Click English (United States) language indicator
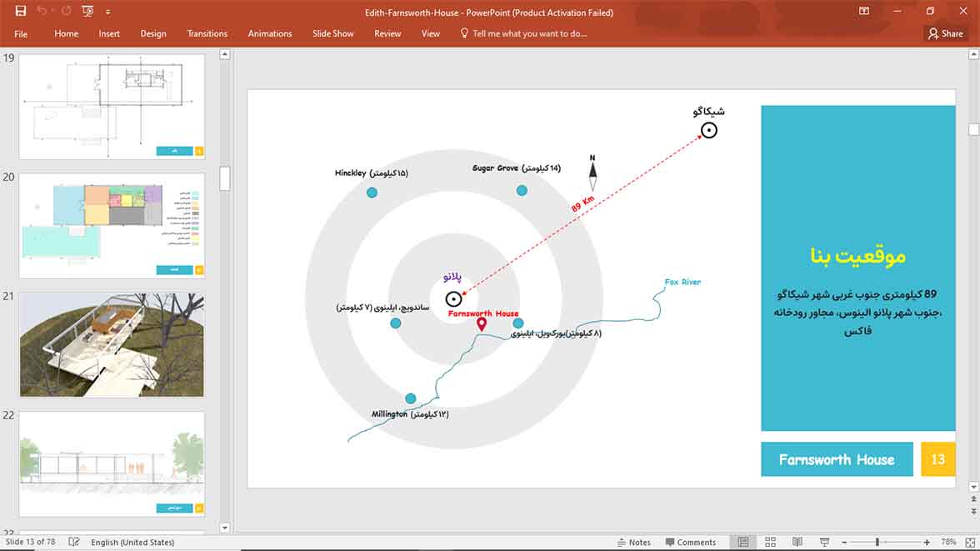 pos(132,542)
